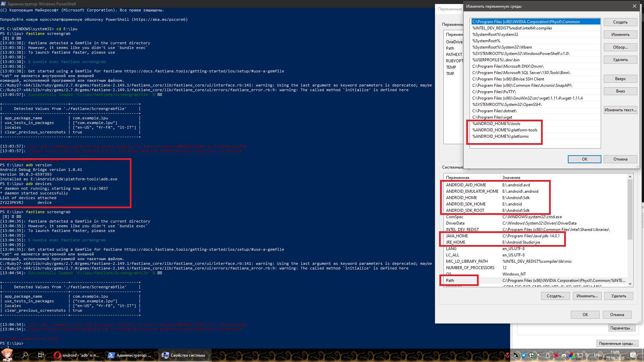This screenshot has height=362, width=644.
Task: Click Изменить текст... to edit as text
Action: point(620,110)
